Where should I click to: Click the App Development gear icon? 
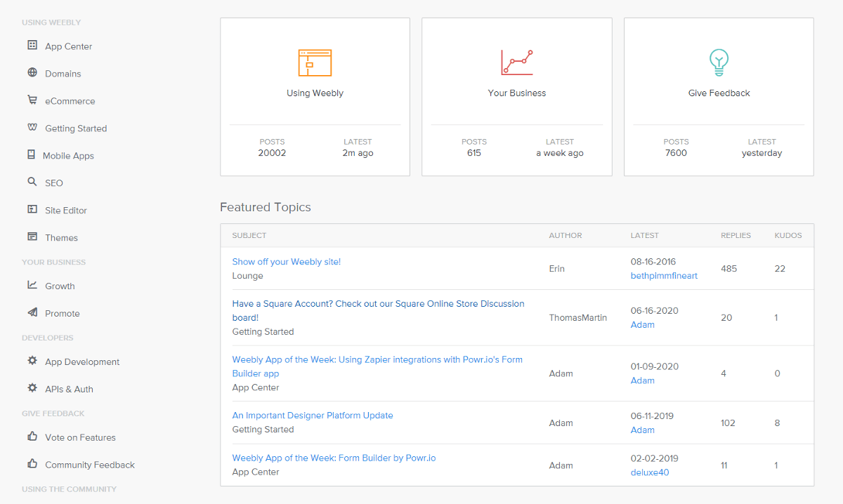tap(32, 361)
